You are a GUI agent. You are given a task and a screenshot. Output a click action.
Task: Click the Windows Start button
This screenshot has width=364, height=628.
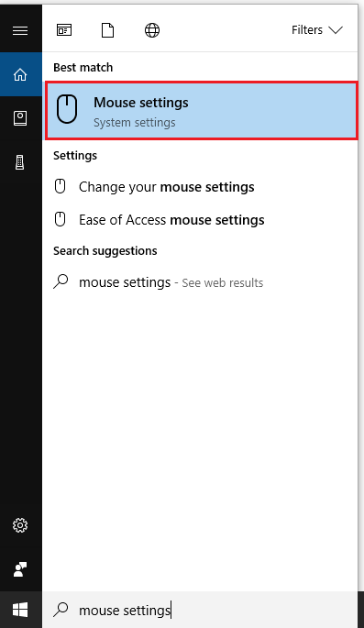pyautogui.click(x=20, y=610)
